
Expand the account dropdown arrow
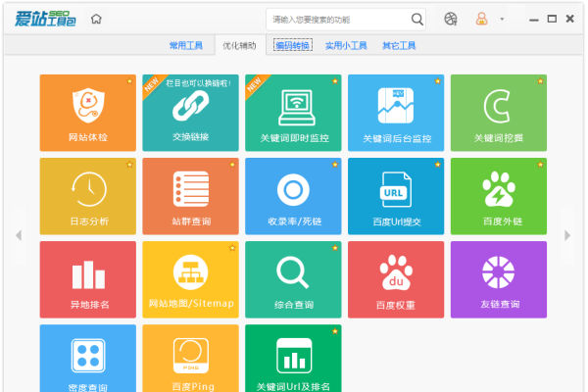(x=502, y=19)
